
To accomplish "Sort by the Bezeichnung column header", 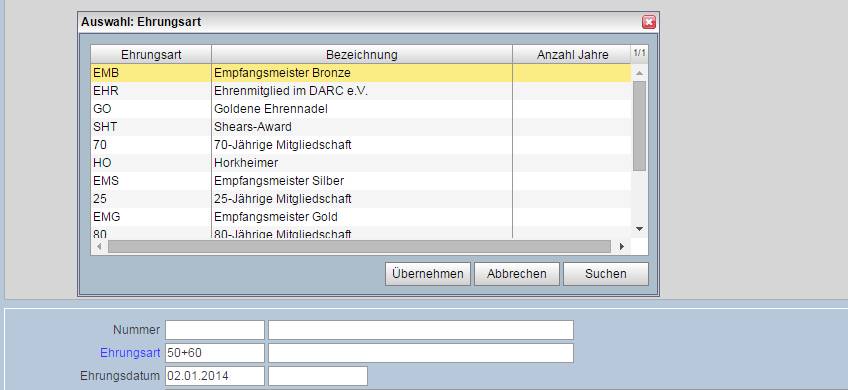I will coord(362,55).
